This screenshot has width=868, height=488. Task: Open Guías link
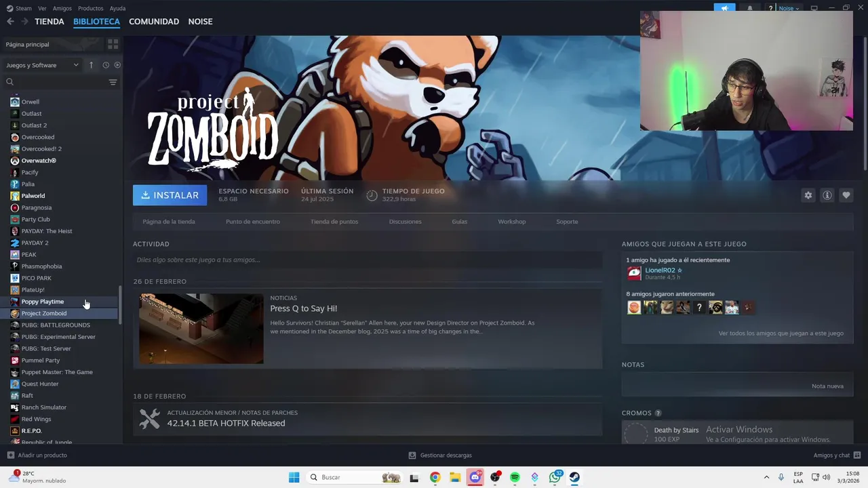[460, 222]
